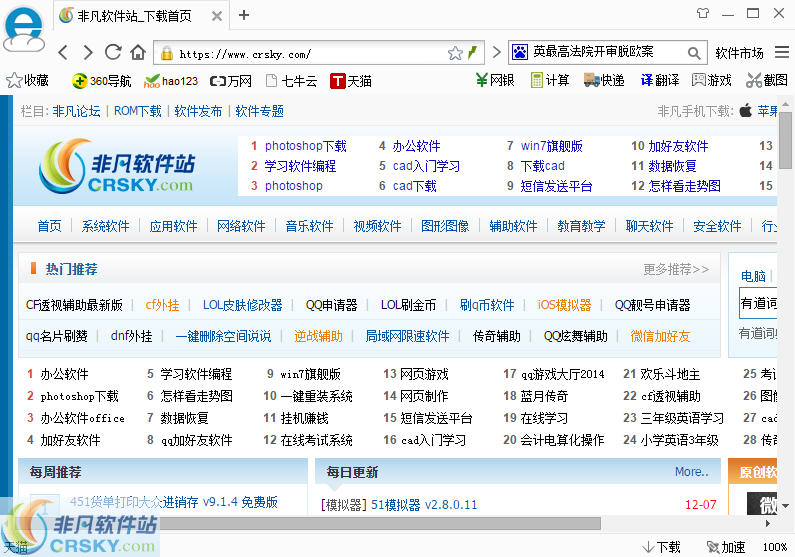
Task: Open LOL皮肤修改器 link
Action: coord(242,305)
